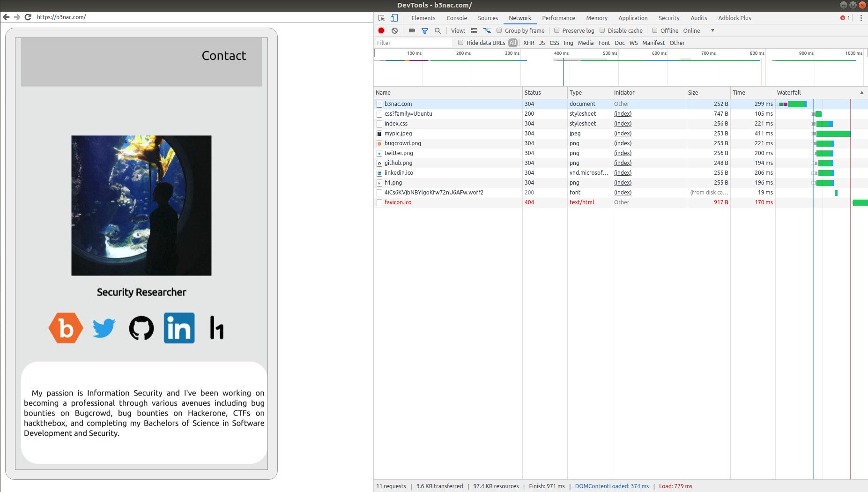Toggle the device toolbar icon
The image size is (868, 492).
(394, 18)
